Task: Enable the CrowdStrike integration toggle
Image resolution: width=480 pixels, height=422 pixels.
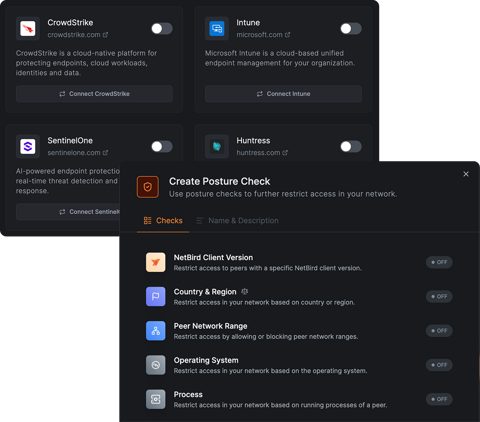Action: [162, 29]
